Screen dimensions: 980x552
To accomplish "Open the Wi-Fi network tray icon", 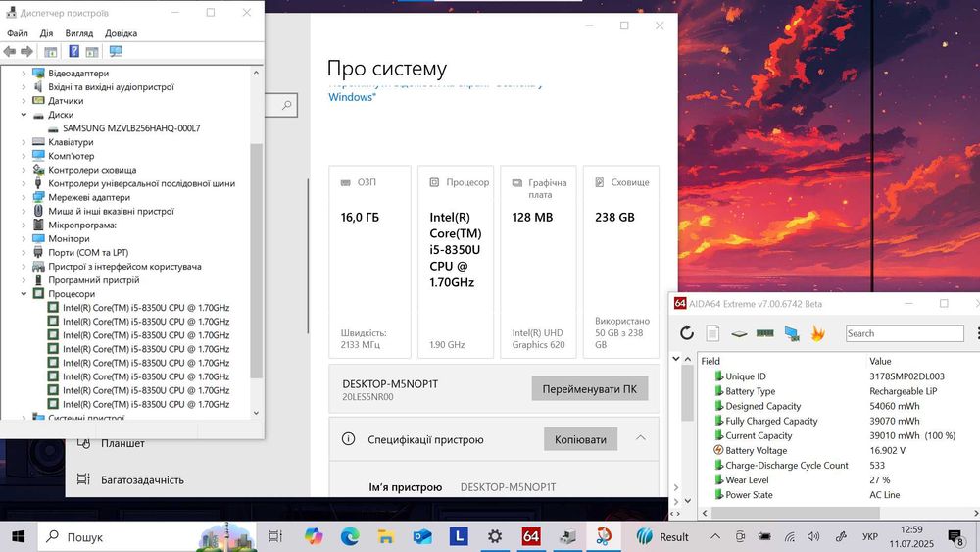I will click(790, 537).
